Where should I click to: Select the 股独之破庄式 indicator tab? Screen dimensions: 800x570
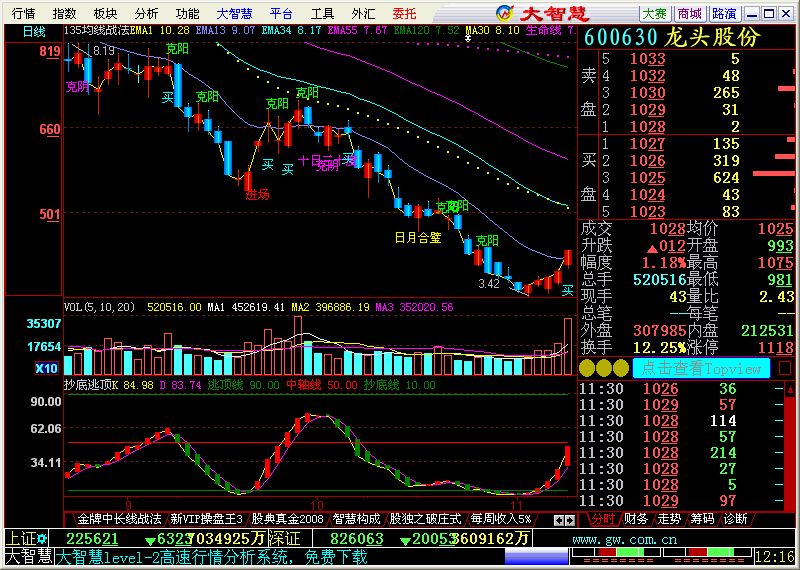[426, 519]
